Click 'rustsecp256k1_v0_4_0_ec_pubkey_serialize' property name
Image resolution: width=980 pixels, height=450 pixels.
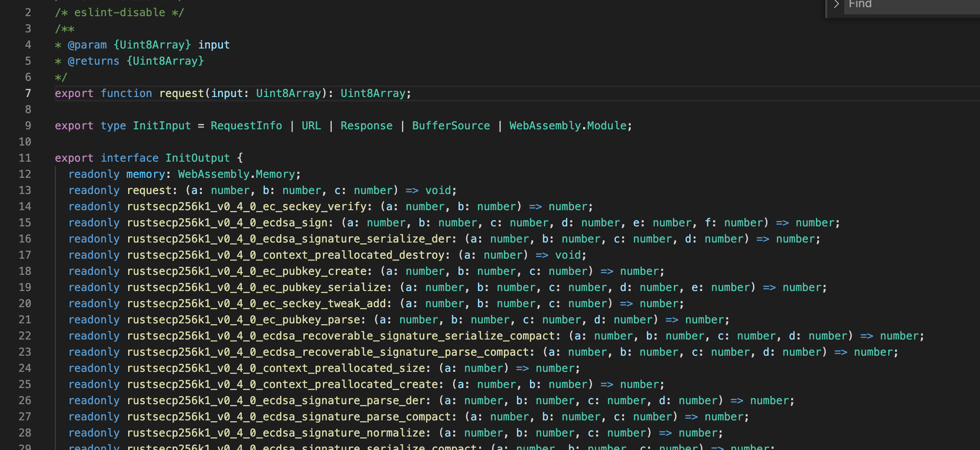(x=256, y=287)
